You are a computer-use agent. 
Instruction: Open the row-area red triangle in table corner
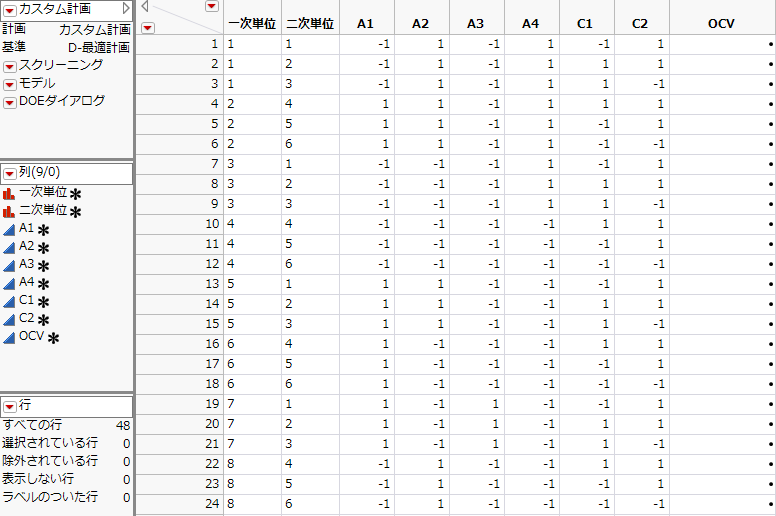click(x=147, y=28)
